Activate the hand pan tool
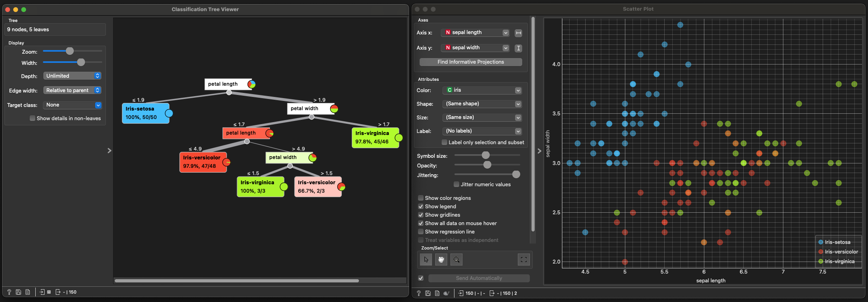868x302 pixels. coord(441,260)
